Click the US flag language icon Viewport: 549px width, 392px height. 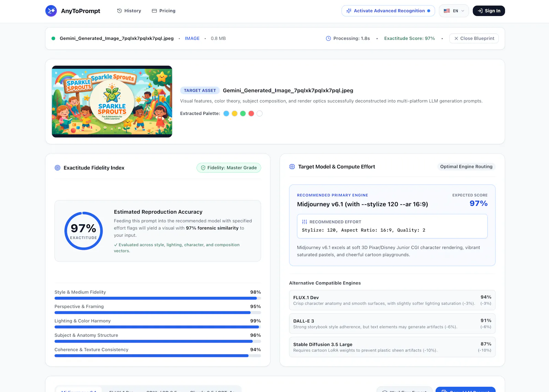pyautogui.click(x=447, y=11)
